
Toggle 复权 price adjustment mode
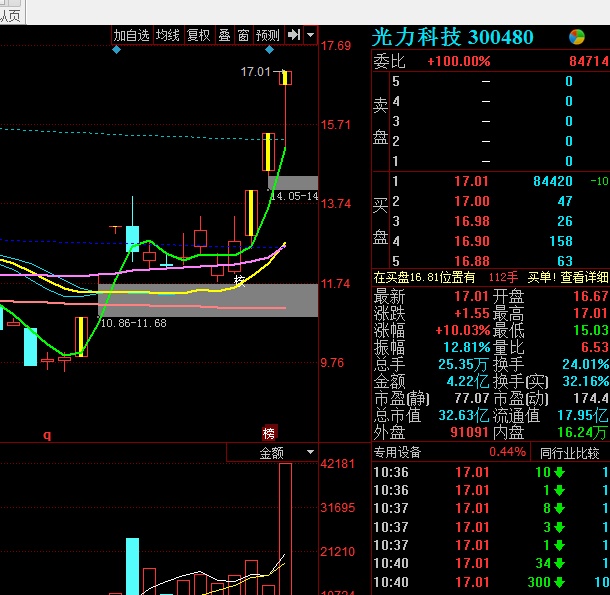198,35
